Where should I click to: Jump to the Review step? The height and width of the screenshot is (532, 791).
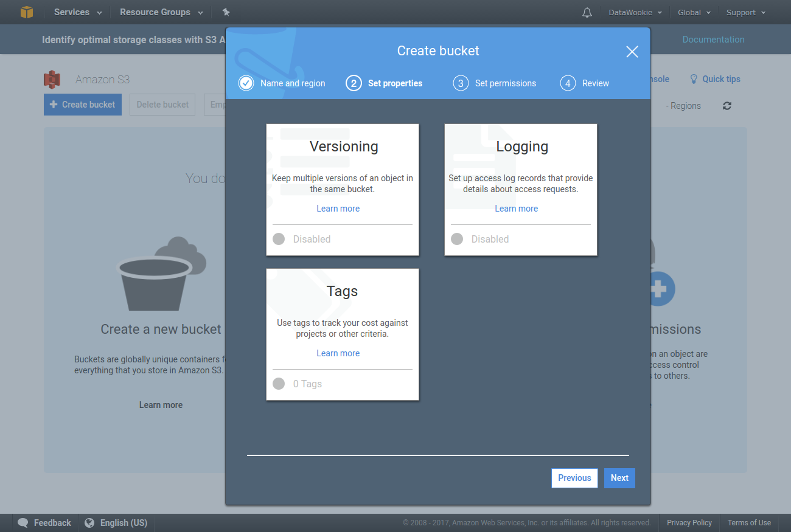point(585,83)
